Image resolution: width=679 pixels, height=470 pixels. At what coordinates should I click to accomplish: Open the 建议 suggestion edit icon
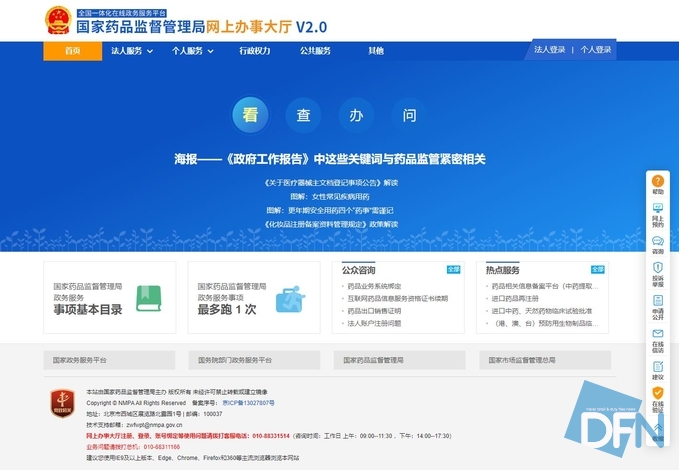[658, 366]
